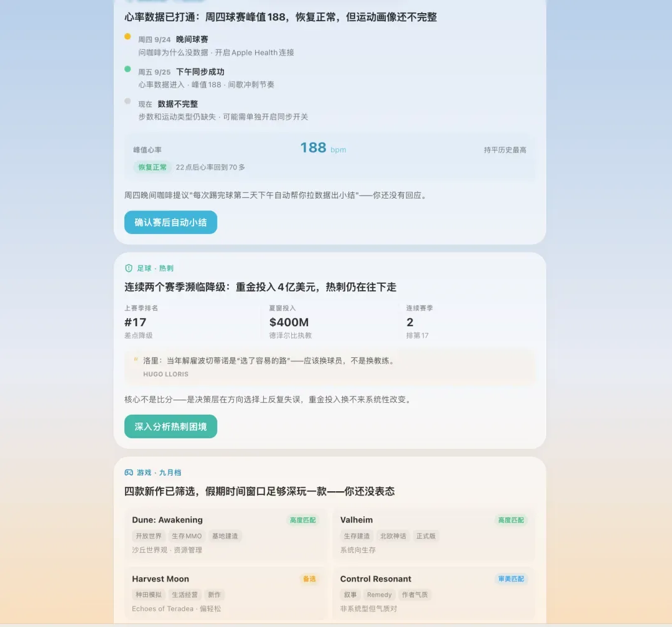Screen dimensions: 672x627
Task: Click the Lloris quote text about 波切蒂诺
Action: pyautogui.click(x=270, y=361)
